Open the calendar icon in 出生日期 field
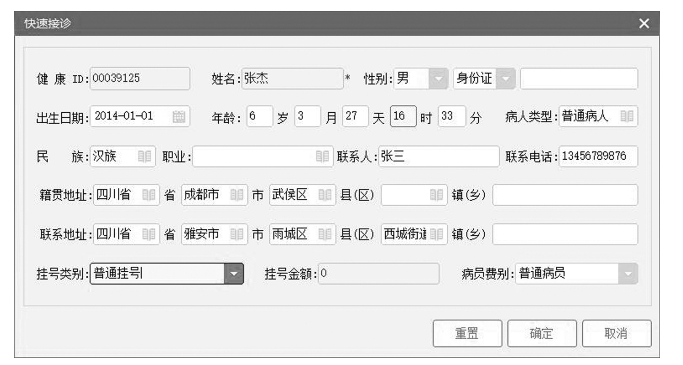 179,116
